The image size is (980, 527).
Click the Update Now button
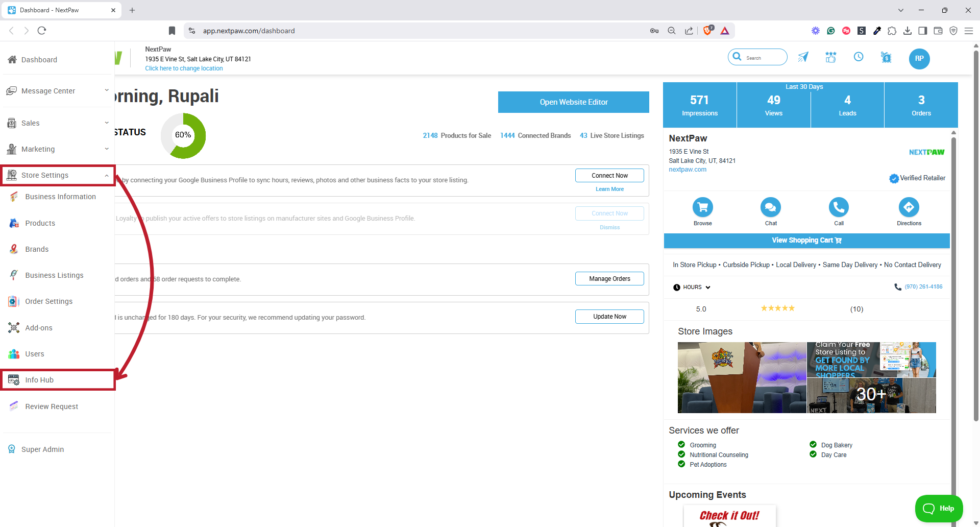click(x=609, y=317)
